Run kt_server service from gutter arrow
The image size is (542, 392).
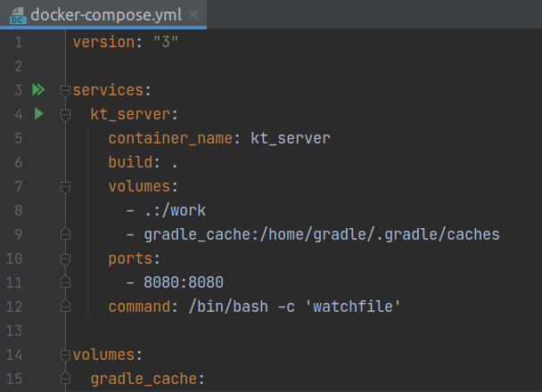37,114
